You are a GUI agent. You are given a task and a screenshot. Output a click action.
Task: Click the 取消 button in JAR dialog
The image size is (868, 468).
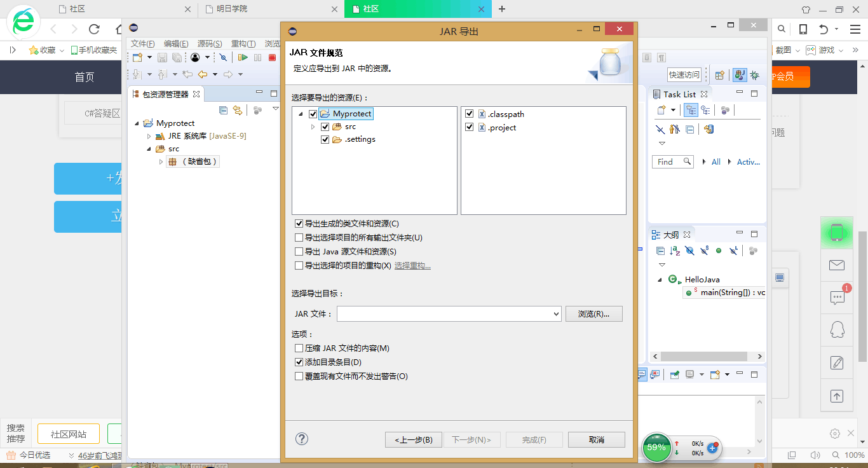(x=597, y=439)
